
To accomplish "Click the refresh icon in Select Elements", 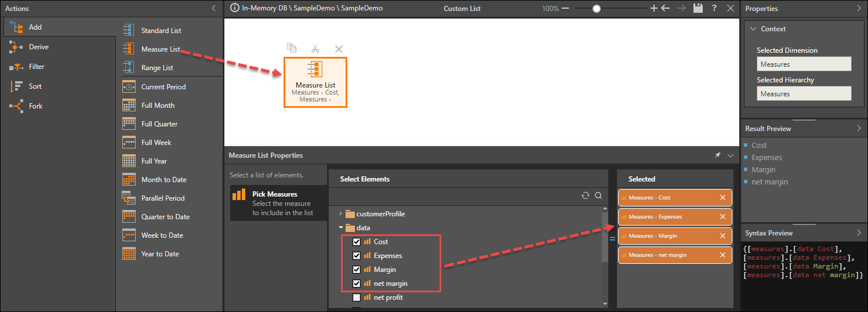I will tap(586, 195).
